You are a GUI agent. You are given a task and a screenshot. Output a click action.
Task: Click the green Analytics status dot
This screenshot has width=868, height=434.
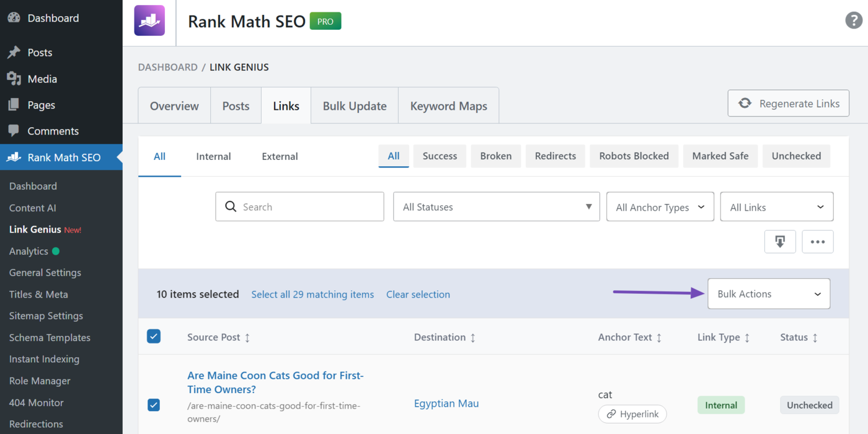pos(56,251)
